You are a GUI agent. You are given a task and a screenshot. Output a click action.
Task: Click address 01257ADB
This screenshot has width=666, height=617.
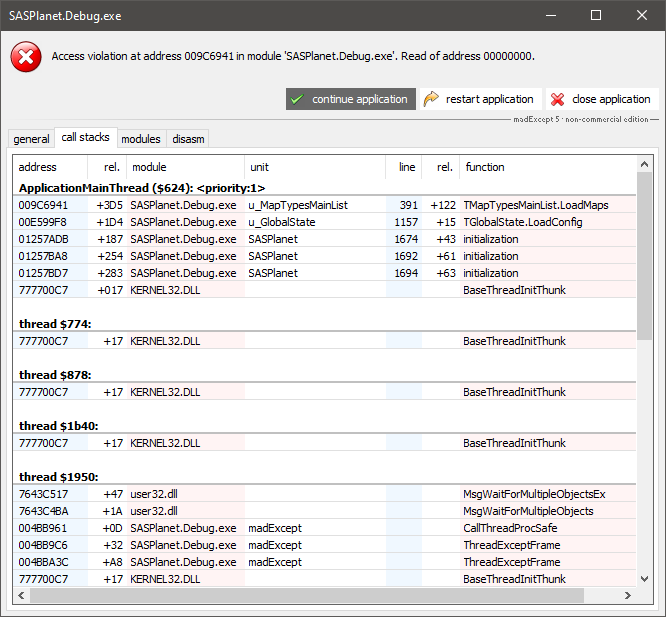click(43, 239)
